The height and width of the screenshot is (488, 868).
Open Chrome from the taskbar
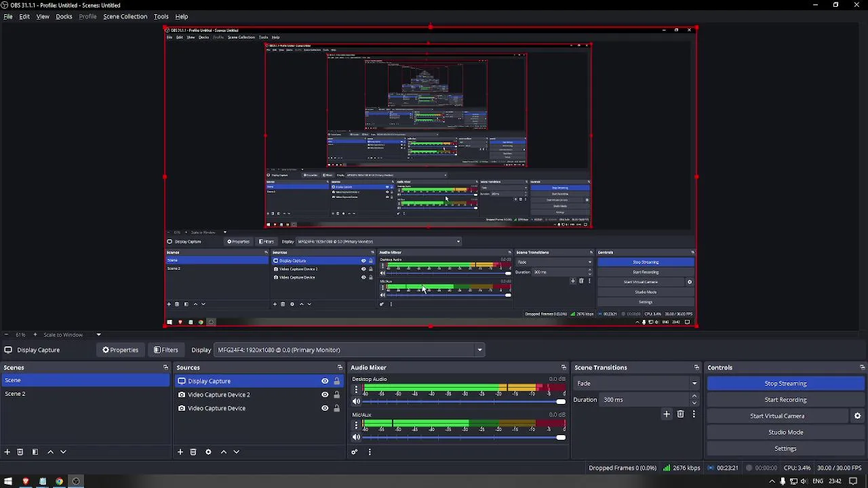click(x=59, y=481)
